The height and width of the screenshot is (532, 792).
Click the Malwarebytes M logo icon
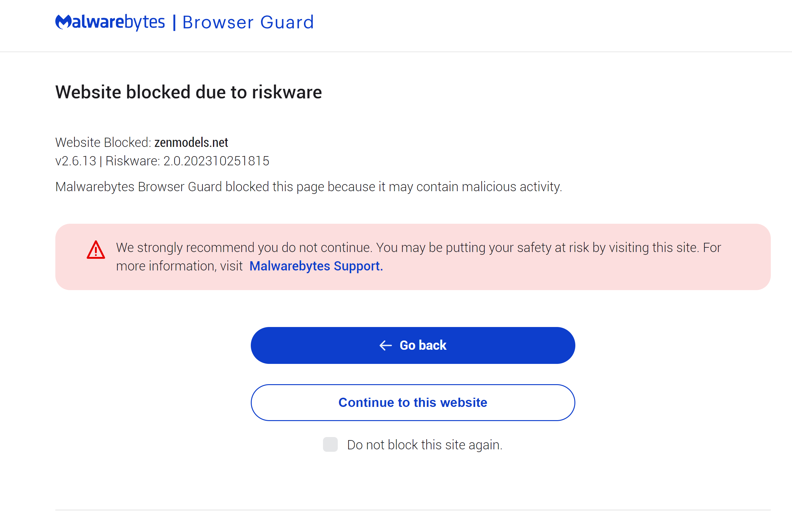[63, 22]
